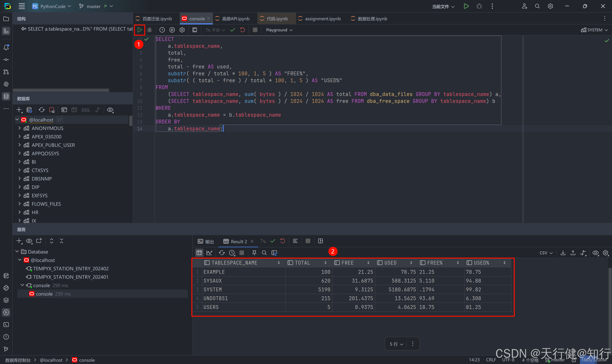Click CRLF line separator in status bar
This screenshot has width=612, height=364.
point(491,360)
